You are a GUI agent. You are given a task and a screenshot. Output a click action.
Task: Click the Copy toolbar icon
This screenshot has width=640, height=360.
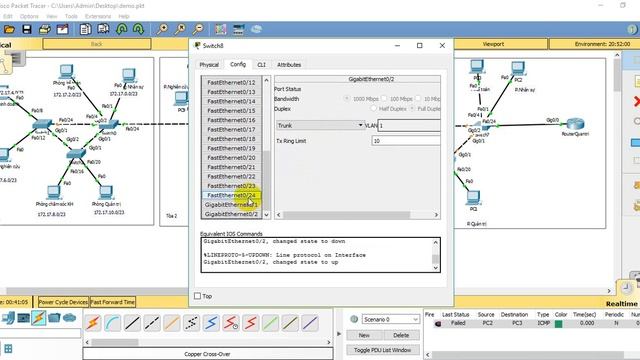click(85, 29)
